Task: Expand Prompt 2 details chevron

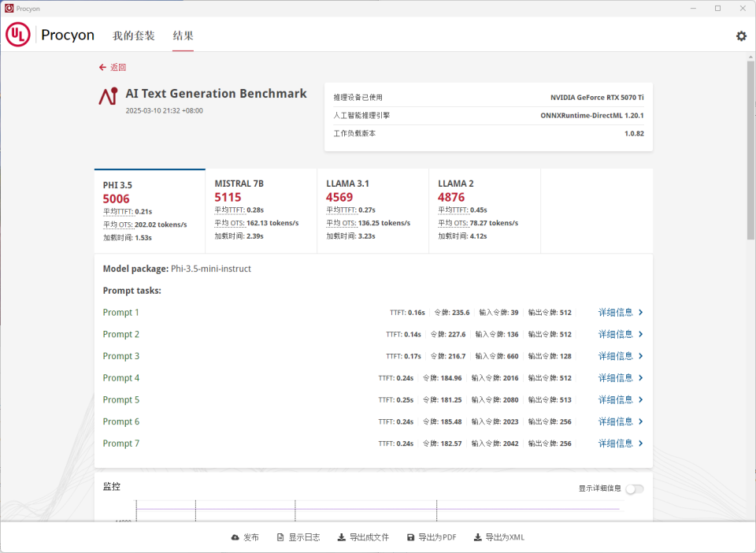Action: point(641,334)
